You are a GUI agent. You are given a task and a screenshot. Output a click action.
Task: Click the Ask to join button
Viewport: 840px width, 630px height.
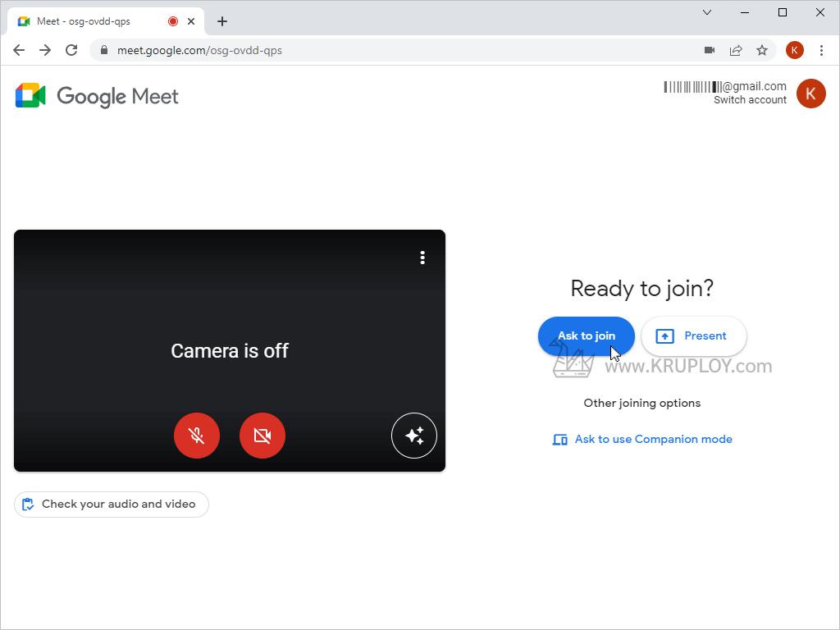(x=586, y=336)
